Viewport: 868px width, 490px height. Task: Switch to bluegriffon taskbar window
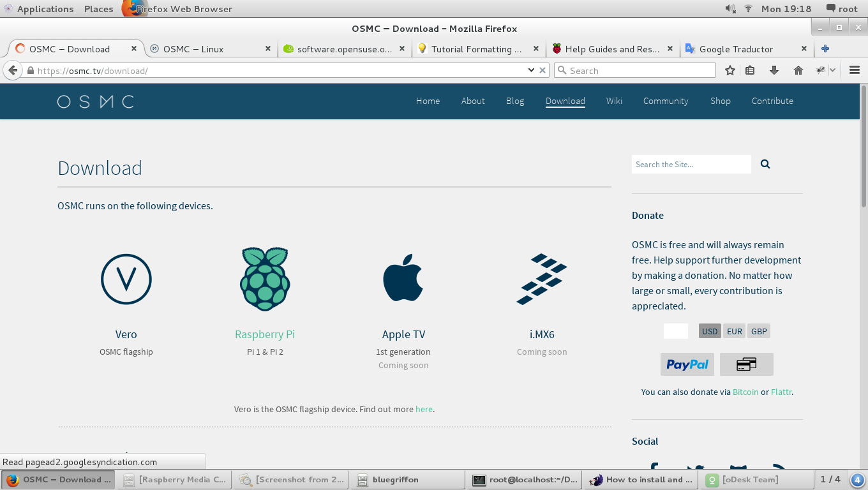(x=408, y=480)
